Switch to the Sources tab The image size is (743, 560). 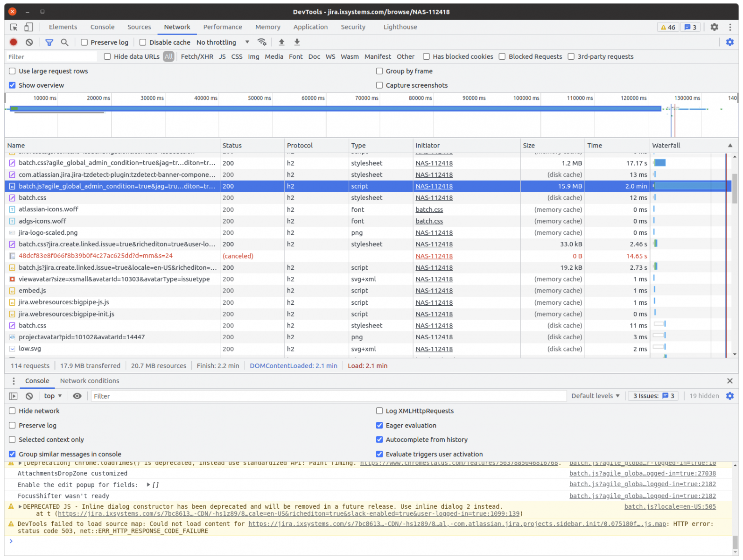click(139, 27)
